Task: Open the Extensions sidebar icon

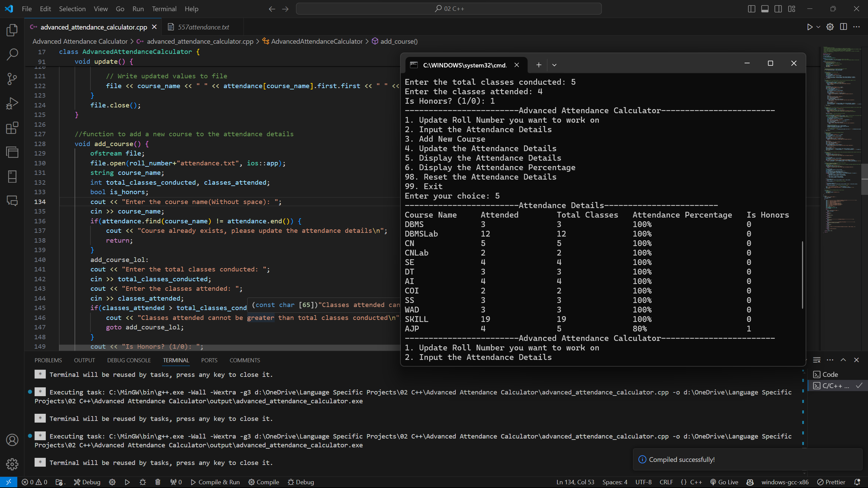Action: [12, 128]
